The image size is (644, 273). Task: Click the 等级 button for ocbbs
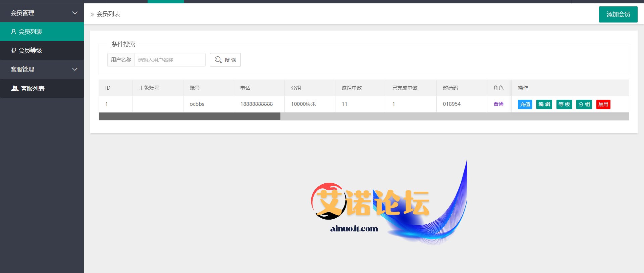[564, 104]
